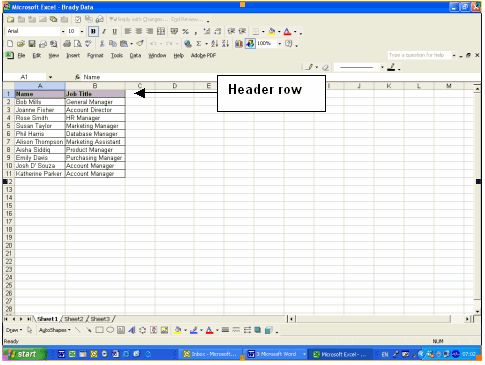Open the Arial font name dropdown
Image resolution: width=485 pixels, height=365 pixels.
pos(63,32)
